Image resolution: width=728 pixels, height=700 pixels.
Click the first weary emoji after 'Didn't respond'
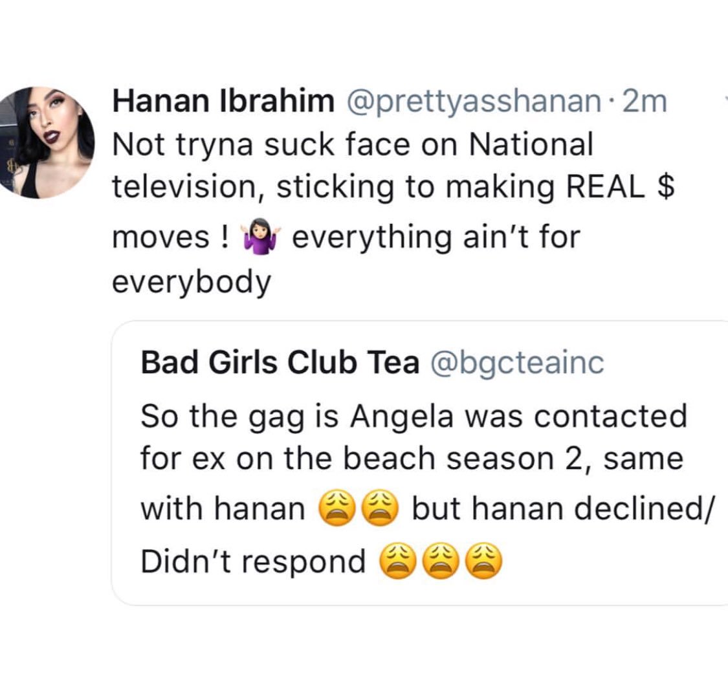click(x=399, y=561)
